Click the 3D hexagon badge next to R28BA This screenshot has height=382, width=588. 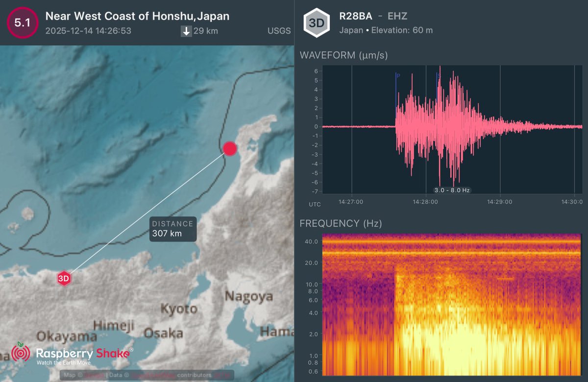[x=317, y=22]
